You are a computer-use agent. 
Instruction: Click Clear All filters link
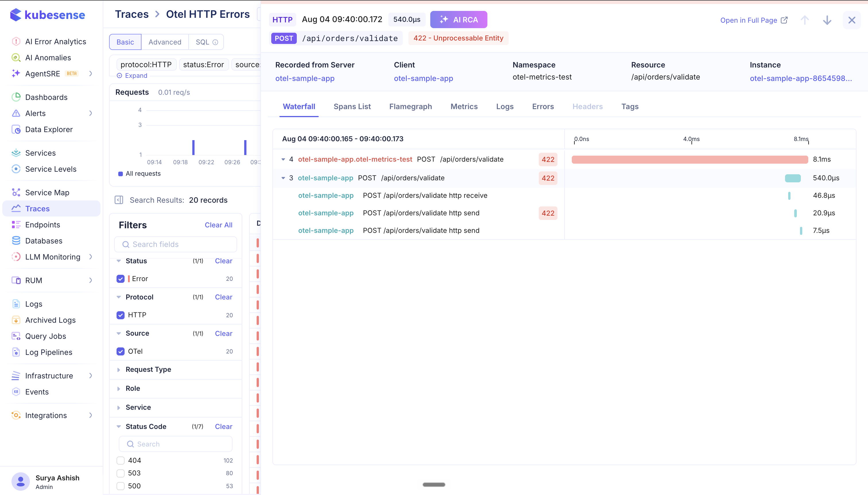click(x=218, y=225)
